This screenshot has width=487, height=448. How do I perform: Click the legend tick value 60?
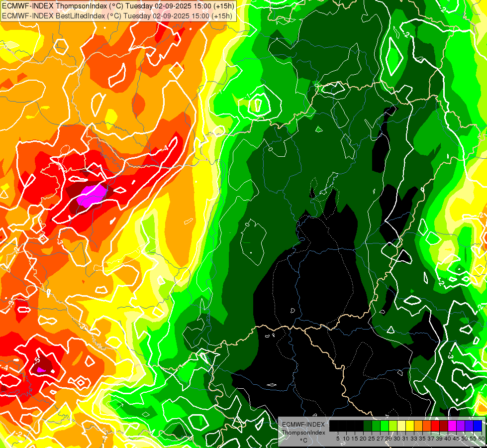pyautogui.click(x=482, y=439)
